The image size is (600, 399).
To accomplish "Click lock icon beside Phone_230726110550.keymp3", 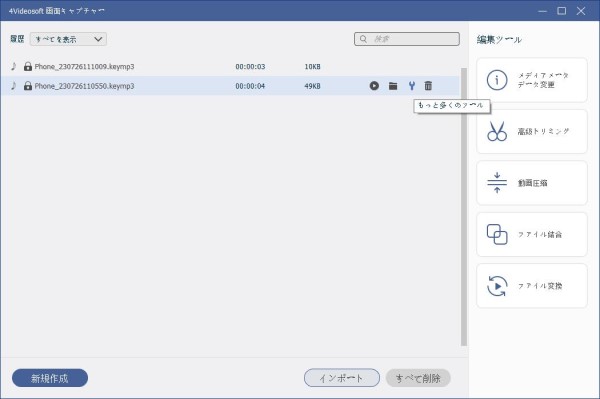I will [28, 86].
